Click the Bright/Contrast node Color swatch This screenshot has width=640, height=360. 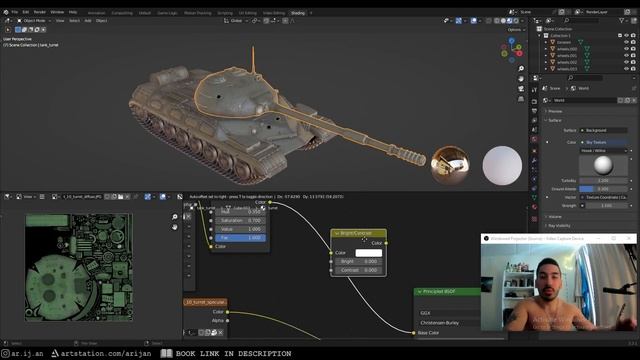369,253
